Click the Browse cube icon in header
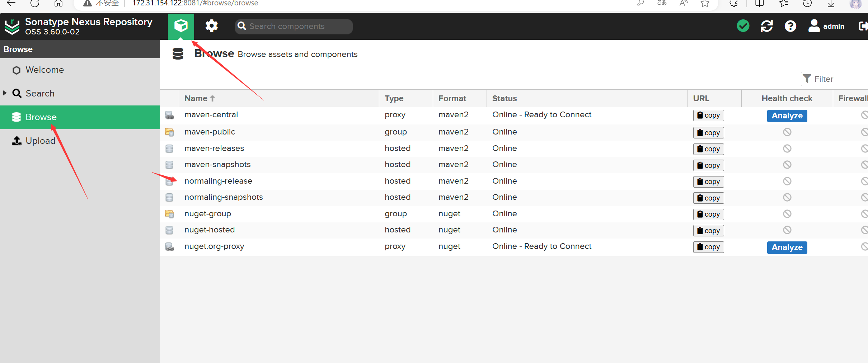 181,26
